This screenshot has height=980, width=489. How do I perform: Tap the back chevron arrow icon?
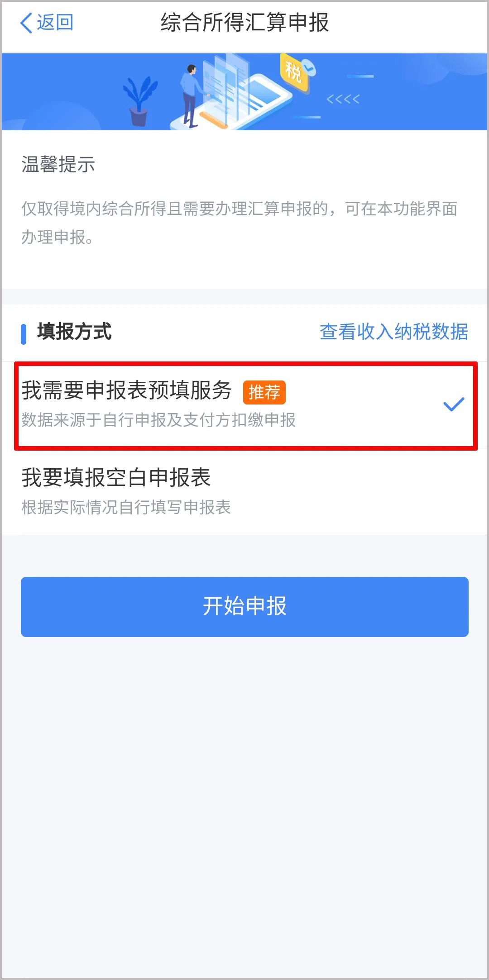[26, 23]
